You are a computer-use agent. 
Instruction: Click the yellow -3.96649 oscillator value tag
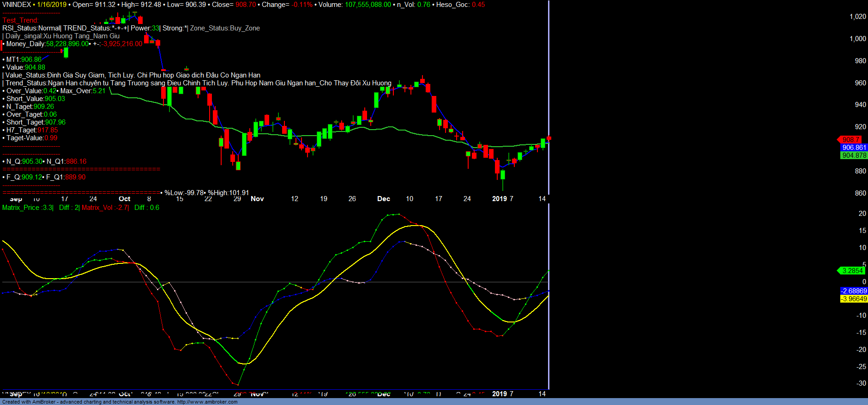[x=853, y=299]
